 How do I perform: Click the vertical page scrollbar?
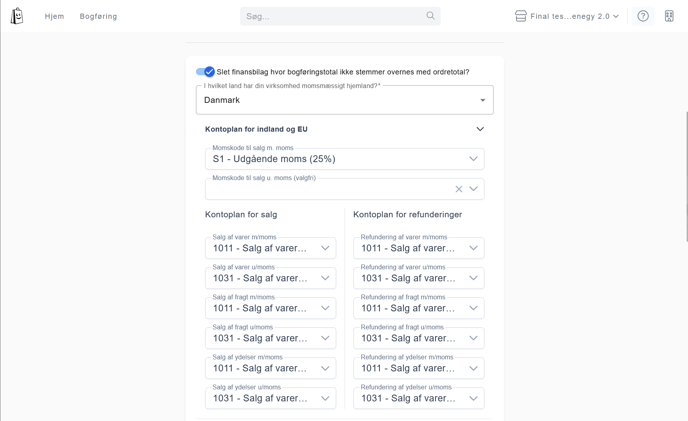click(686, 176)
